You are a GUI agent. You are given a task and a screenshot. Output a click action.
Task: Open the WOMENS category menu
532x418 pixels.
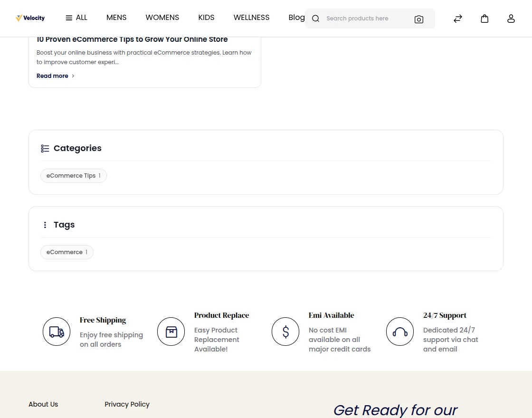pos(162,18)
